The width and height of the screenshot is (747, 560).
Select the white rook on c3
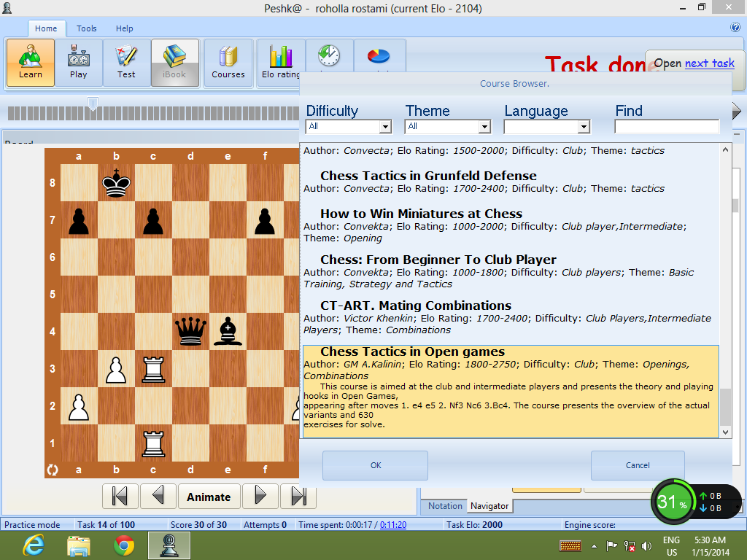point(153,368)
